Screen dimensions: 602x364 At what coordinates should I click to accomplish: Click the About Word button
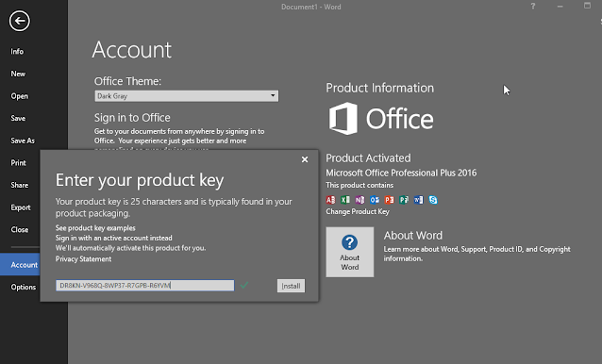coord(350,252)
